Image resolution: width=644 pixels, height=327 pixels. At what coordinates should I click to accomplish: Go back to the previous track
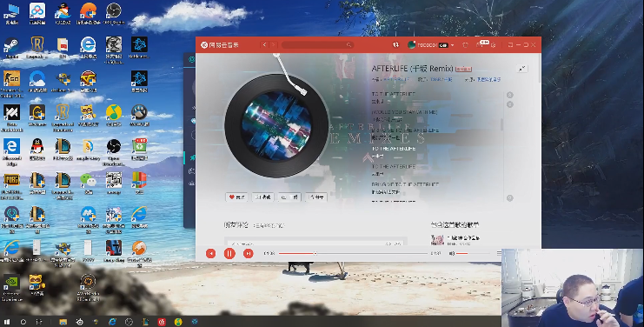[x=210, y=253]
